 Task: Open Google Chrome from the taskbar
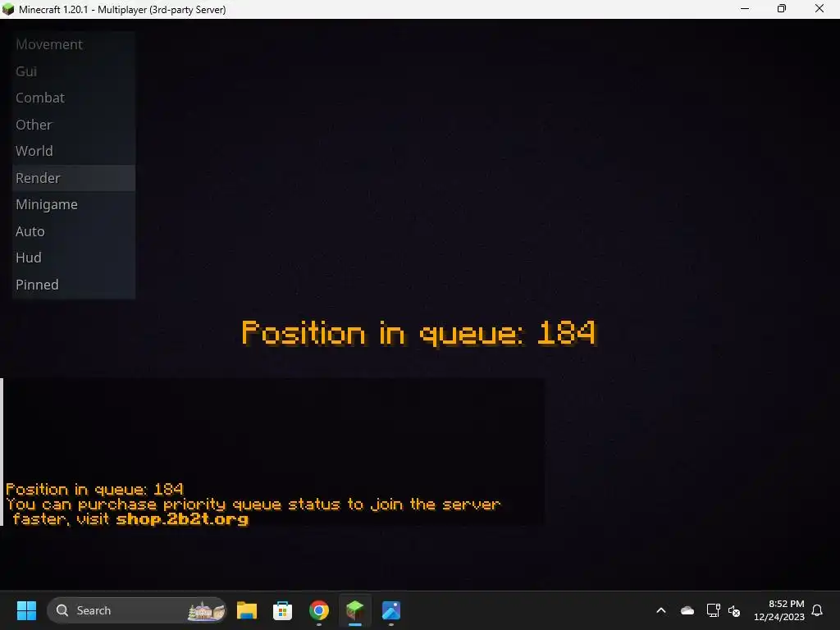(x=319, y=610)
